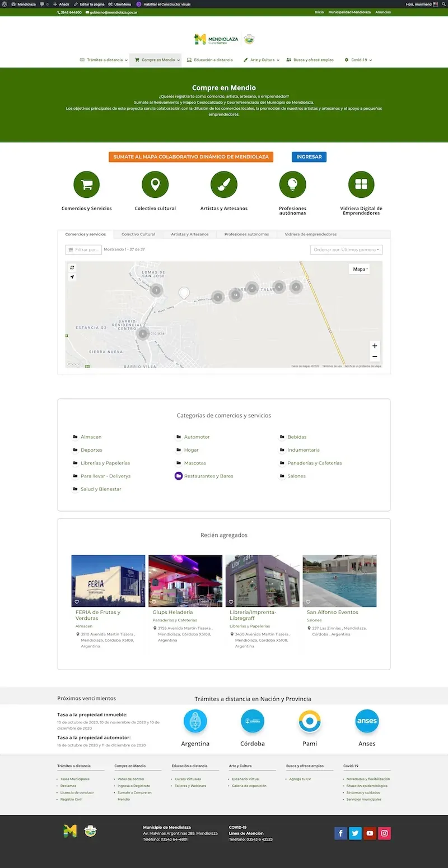Switch to the Colectivo Cultural tab
The width and height of the screenshot is (448, 868).
(138, 234)
